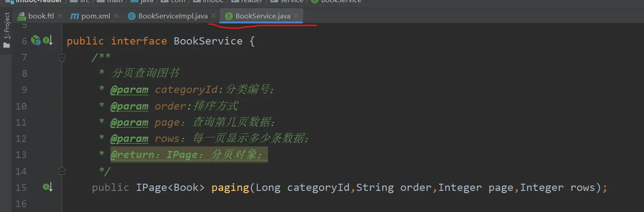Click the BookService breadcrumb item

pyautogui.click(x=337, y=1)
